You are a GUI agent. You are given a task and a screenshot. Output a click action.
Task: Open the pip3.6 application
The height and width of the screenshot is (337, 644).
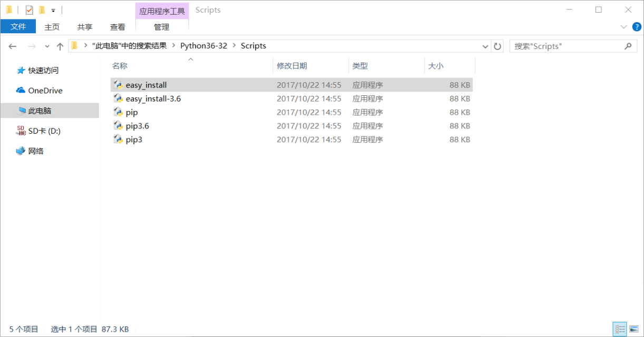coord(138,125)
